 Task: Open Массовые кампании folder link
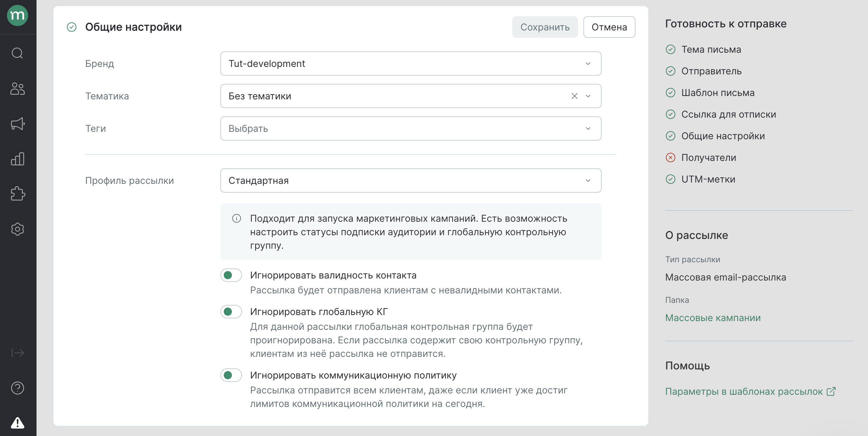point(713,318)
